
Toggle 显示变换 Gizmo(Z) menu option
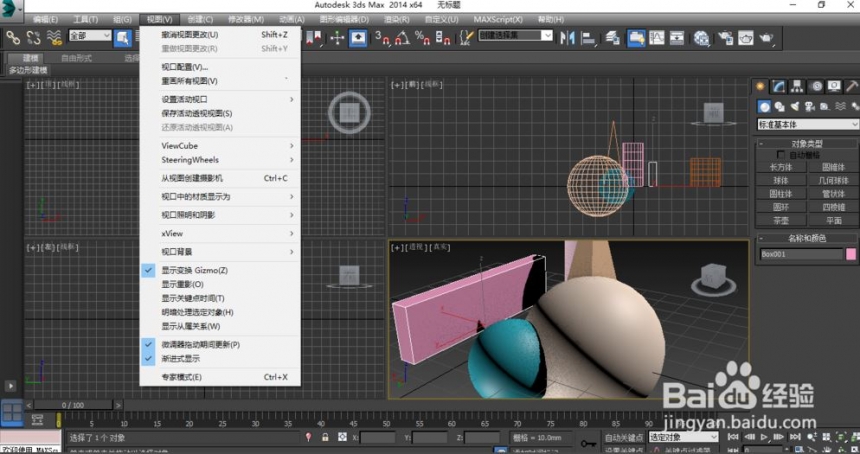pos(220,270)
